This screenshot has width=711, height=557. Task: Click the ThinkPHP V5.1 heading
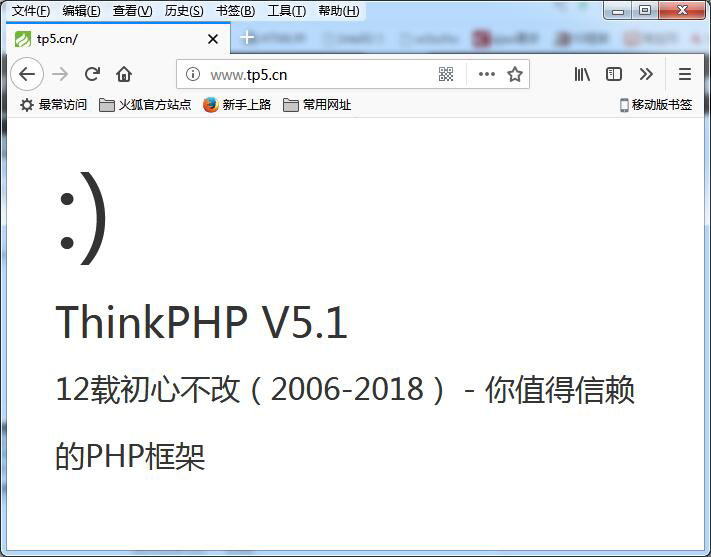coord(201,322)
